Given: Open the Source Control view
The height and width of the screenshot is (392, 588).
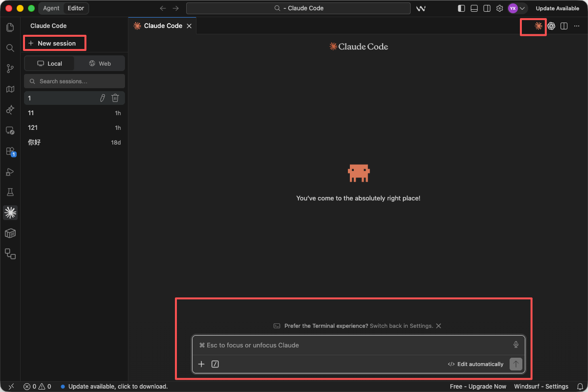Looking at the screenshot, I should click(10, 69).
